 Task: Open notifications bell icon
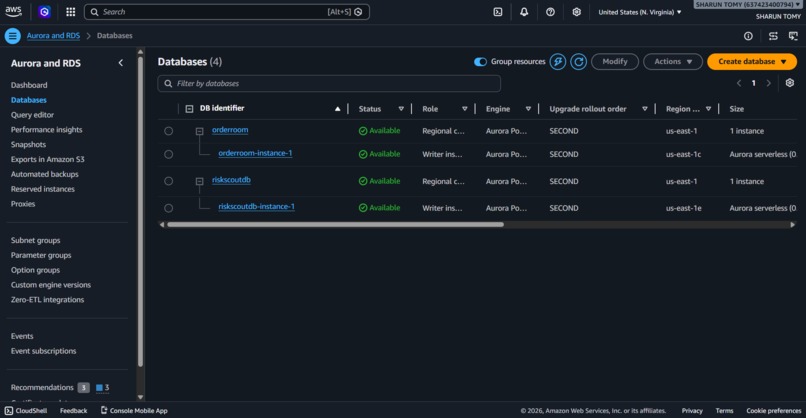point(524,12)
